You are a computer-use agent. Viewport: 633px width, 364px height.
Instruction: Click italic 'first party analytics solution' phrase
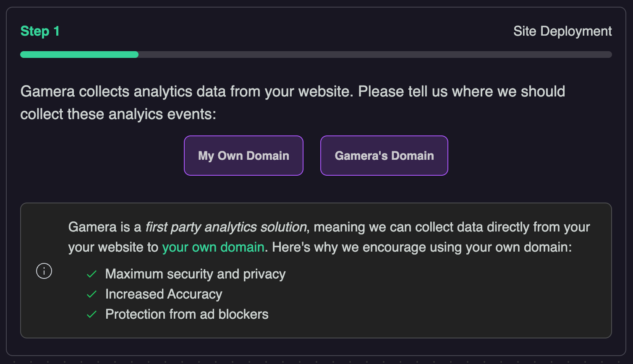[x=226, y=227]
